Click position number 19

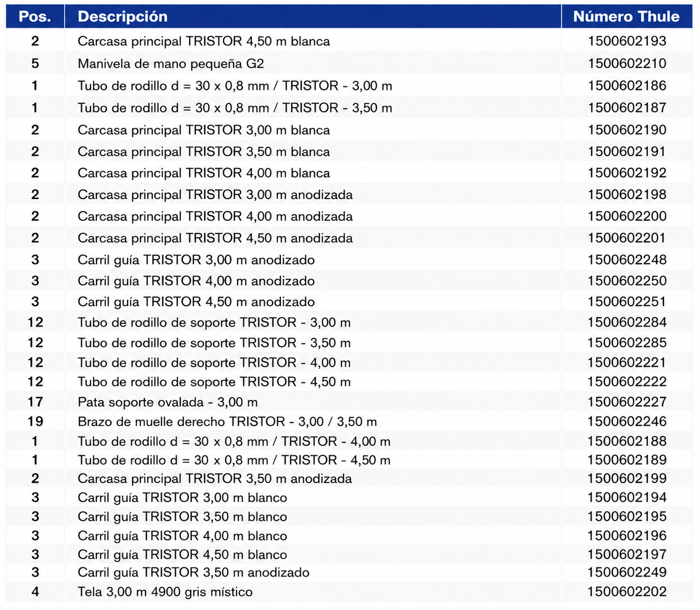point(35,421)
